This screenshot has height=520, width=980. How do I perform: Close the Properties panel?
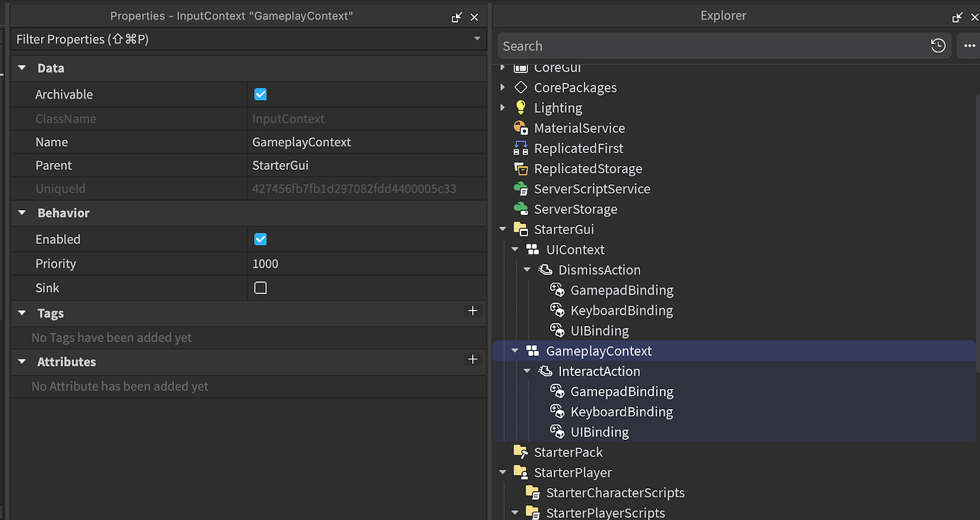point(474,17)
